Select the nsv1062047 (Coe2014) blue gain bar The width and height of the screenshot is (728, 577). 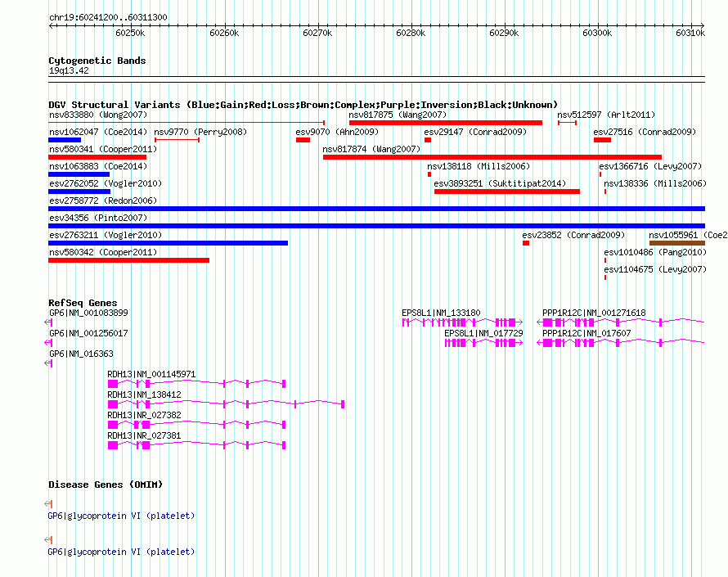(x=65, y=140)
